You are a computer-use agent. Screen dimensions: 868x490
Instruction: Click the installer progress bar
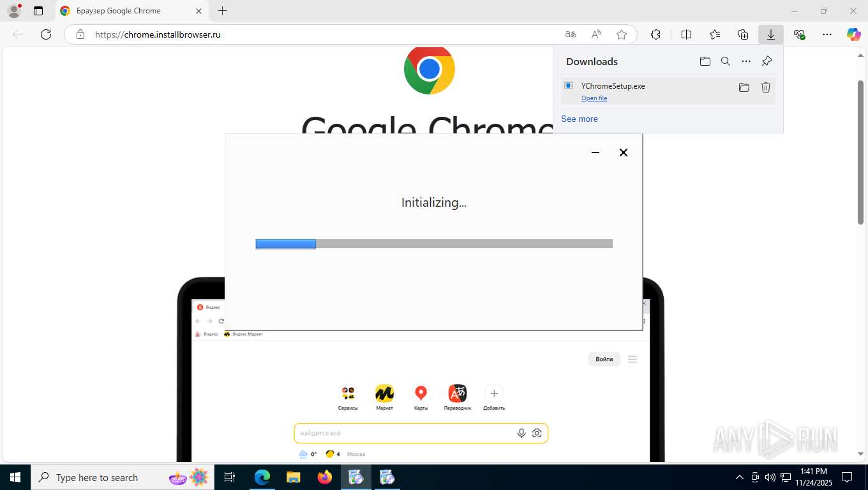point(434,244)
